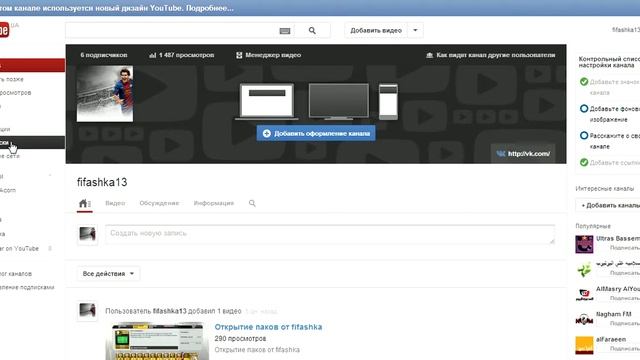Image resolution: width=640 pixels, height=360 pixels.
Task: Switch to the Видео tab
Action: [x=115, y=203]
